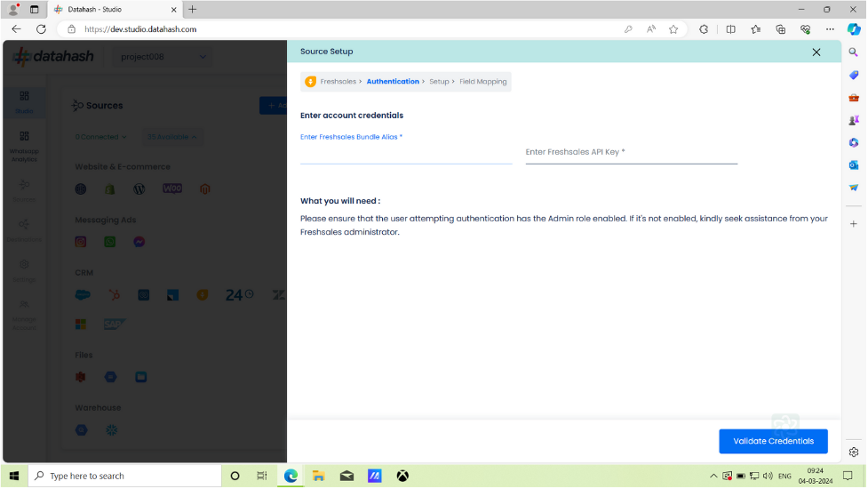868x489 pixels.
Task: Select the Authentication breadcrumb step
Action: click(393, 82)
